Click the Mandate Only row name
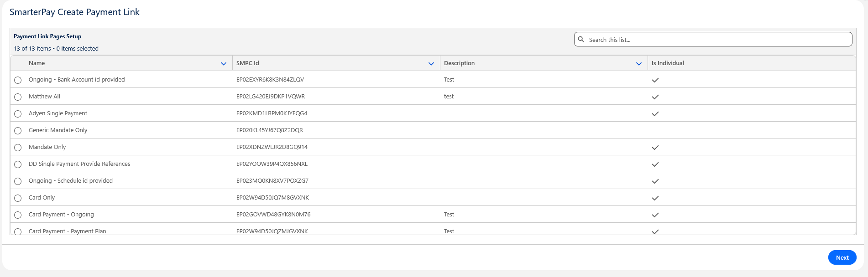868x277 pixels. click(47, 147)
